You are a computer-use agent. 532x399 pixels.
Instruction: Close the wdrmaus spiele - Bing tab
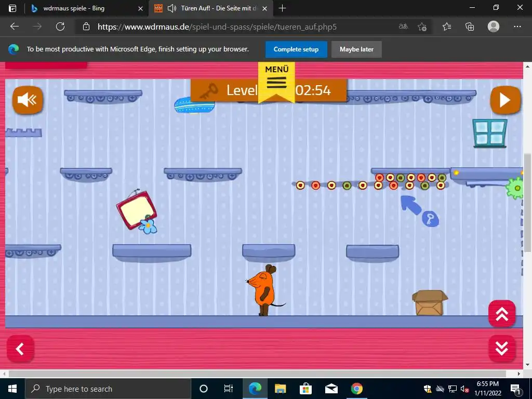[x=140, y=8]
